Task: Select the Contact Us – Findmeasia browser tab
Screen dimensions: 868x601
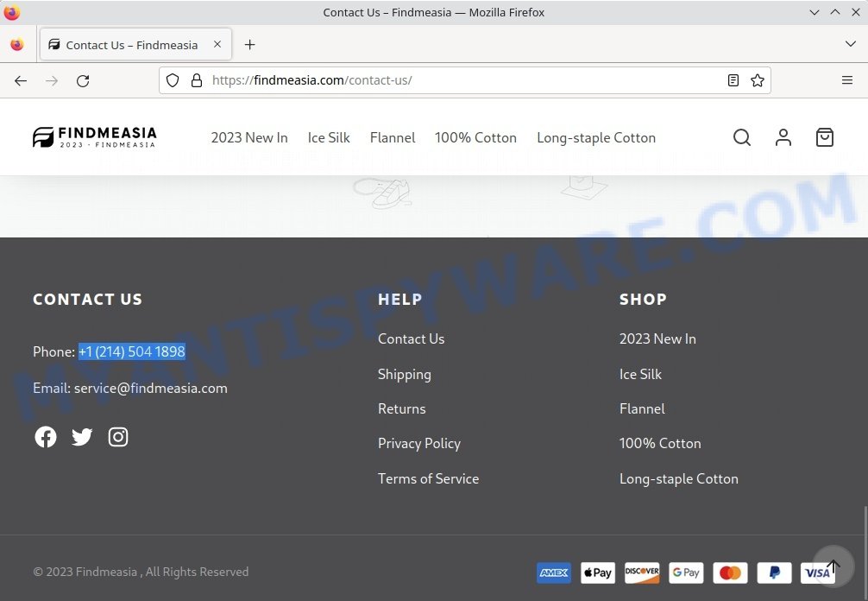Action: (x=135, y=44)
